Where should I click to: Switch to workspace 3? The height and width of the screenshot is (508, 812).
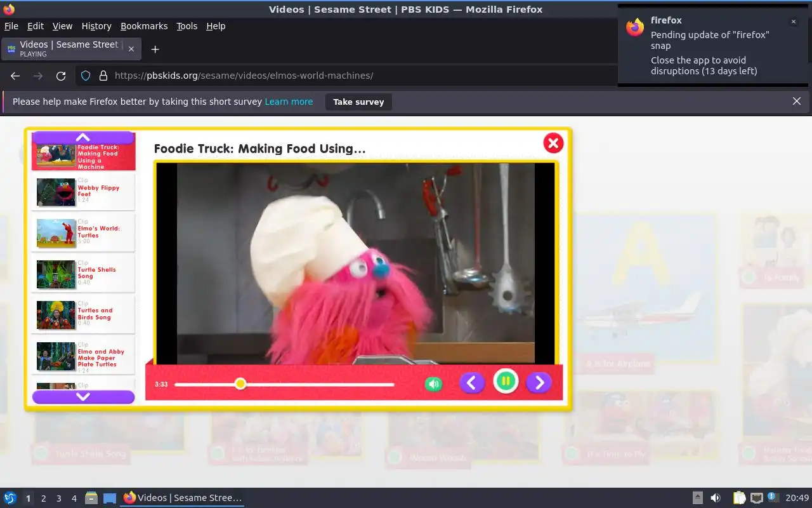(58, 498)
